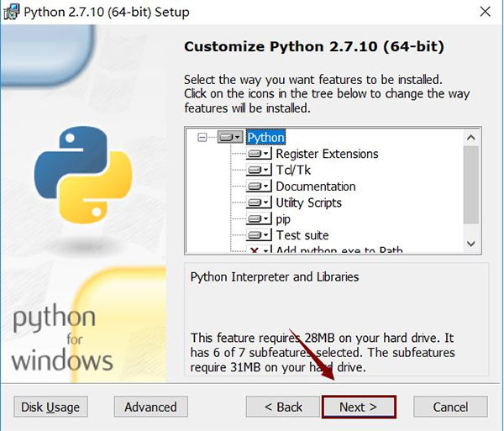Open the Utility Scripts feature dropdown icon
Viewport: 504px width, 431px height.
point(259,202)
